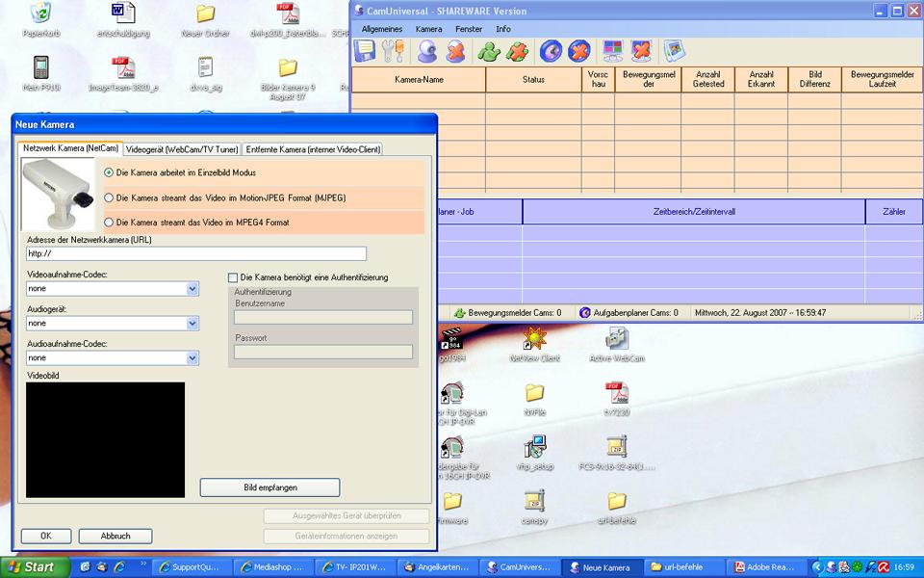Viewport: 924px width, 578px height.
Task: Enable the camera requires authentication (Authentifizierung) checkbox
Action: [233, 277]
